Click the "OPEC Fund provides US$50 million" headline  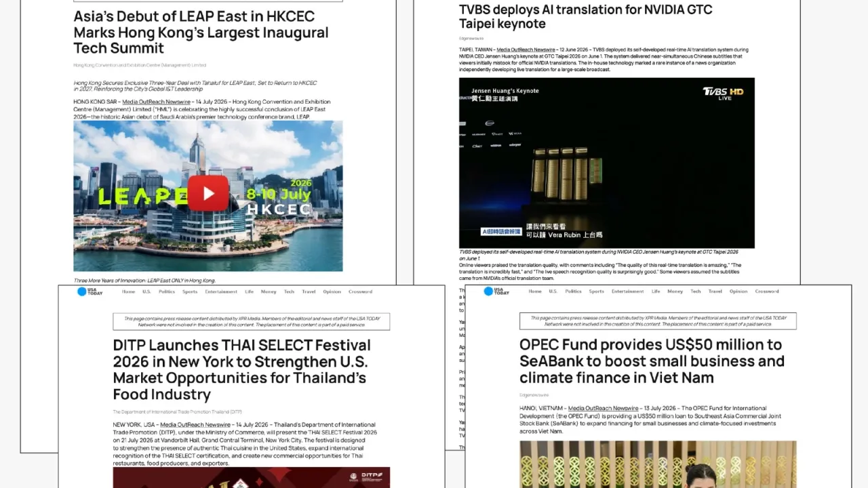coord(652,361)
